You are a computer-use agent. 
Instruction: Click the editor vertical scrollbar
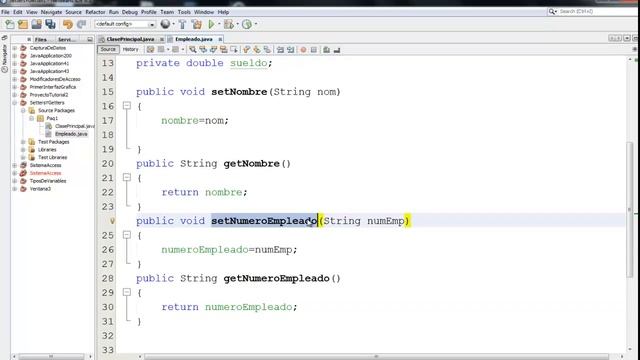coord(630,210)
